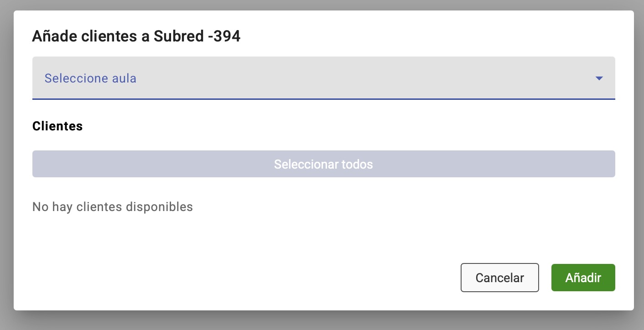Confirm with the green Añadir button
Viewport: 644px width, 330px height.
[x=583, y=278]
